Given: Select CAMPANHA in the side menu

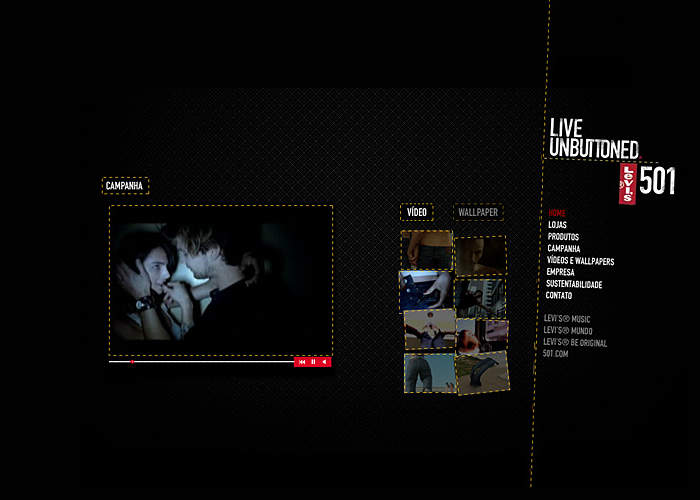Looking at the screenshot, I should pos(563,248).
